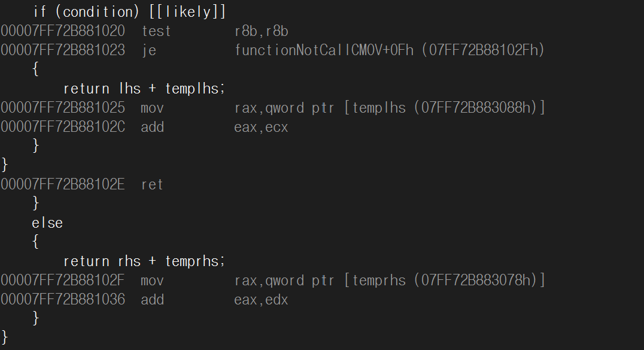This screenshot has height=350, width=644.
Task: Click the source line 'return rhs + temprhs;'
Action: pos(144,261)
